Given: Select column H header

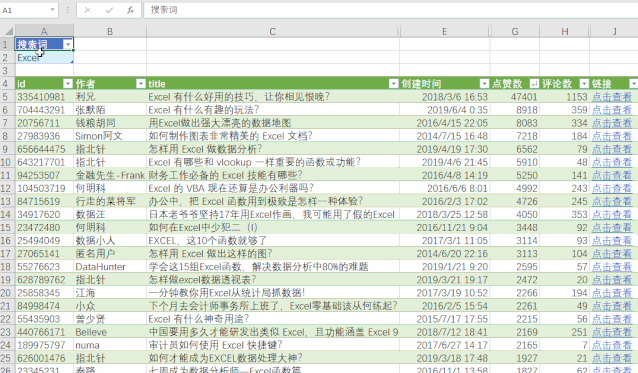Looking at the screenshot, I should 565,31.
